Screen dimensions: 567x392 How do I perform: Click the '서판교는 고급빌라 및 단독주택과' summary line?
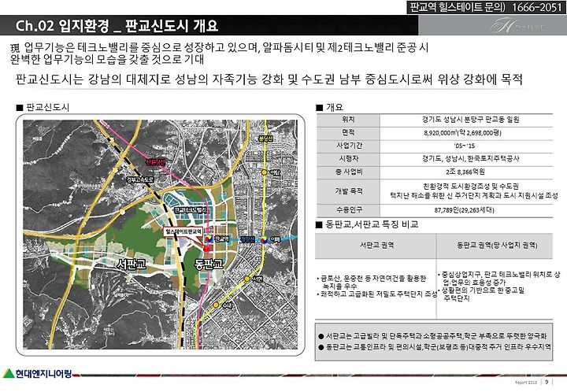coord(432,336)
